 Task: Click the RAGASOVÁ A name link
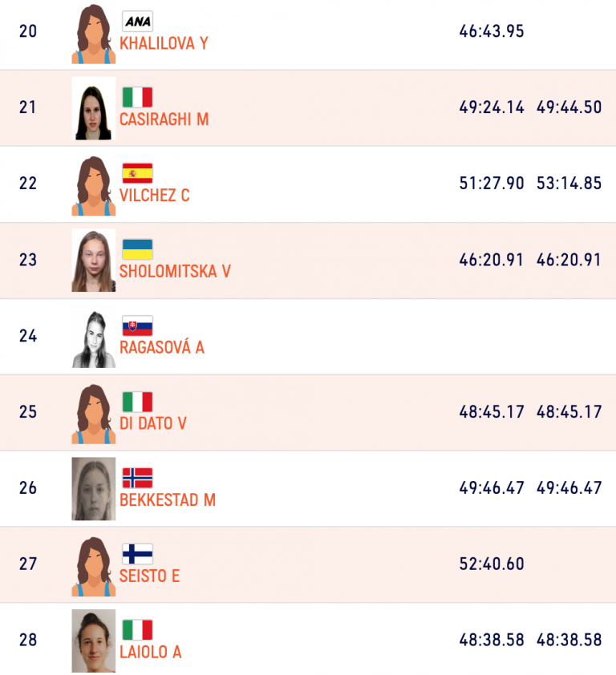click(x=161, y=347)
